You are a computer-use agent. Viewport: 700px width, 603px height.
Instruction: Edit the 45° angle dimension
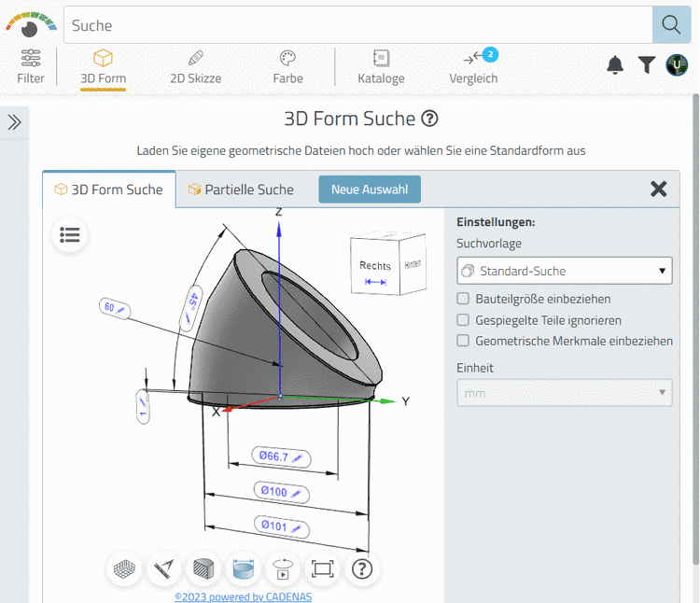[191, 308]
